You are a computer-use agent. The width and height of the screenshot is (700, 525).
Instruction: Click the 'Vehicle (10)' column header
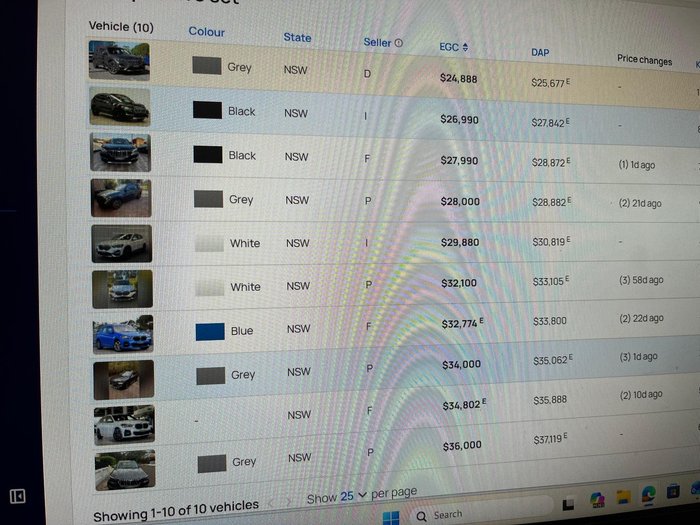pos(121,27)
